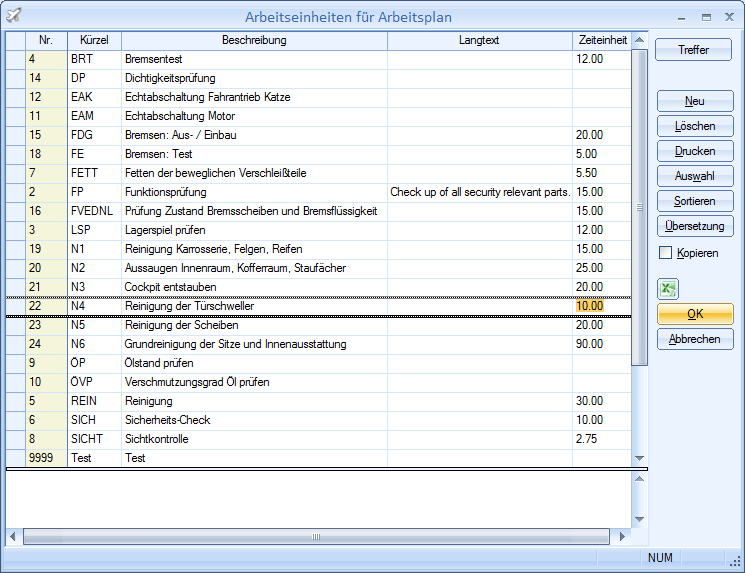This screenshot has width=745, height=573.
Task: Click the lower pane scroll up arrow
Action: coord(640,479)
